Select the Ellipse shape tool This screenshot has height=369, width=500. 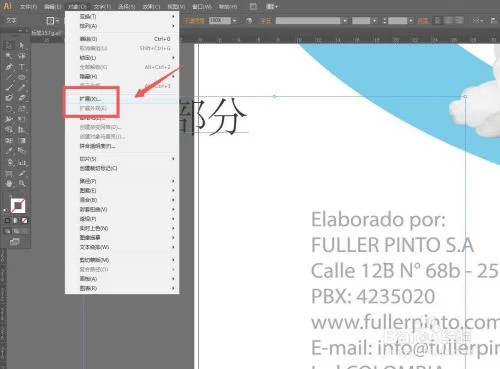pyautogui.click(x=22, y=77)
